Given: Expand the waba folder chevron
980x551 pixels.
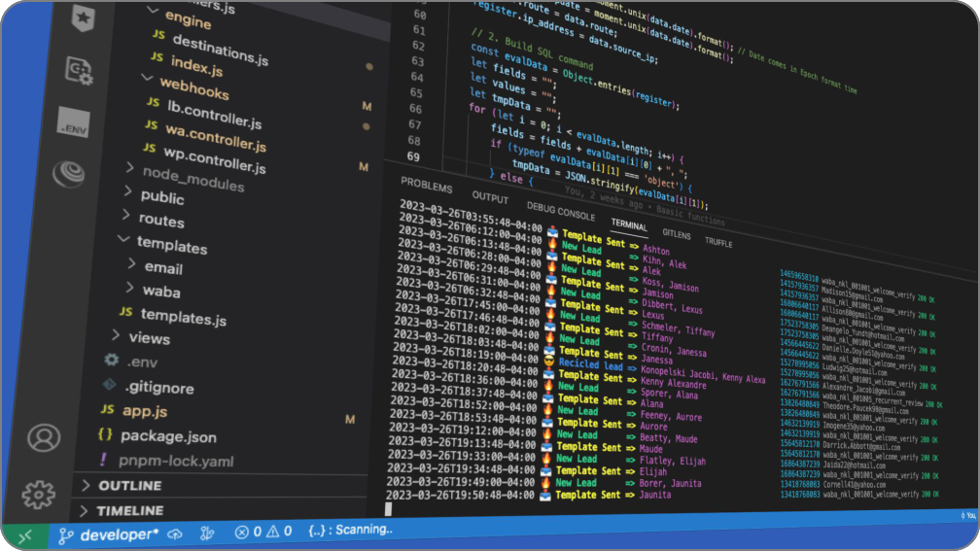Looking at the screenshot, I should [x=130, y=288].
